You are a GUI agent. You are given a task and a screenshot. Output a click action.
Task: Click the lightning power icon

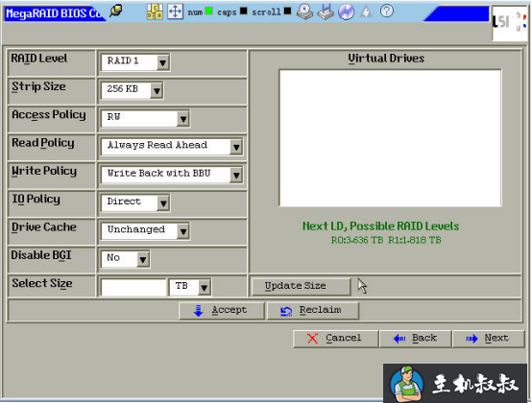click(x=366, y=12)
